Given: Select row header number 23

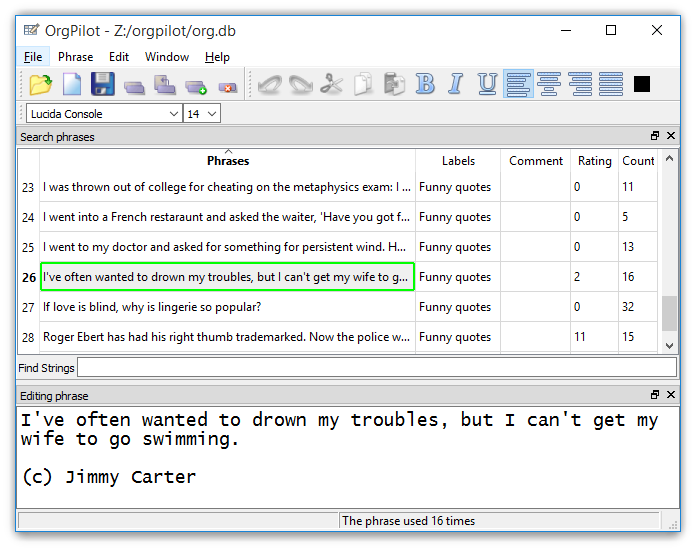Looking at the screenshot, I should pyautogui.click(x=28, y=188).
